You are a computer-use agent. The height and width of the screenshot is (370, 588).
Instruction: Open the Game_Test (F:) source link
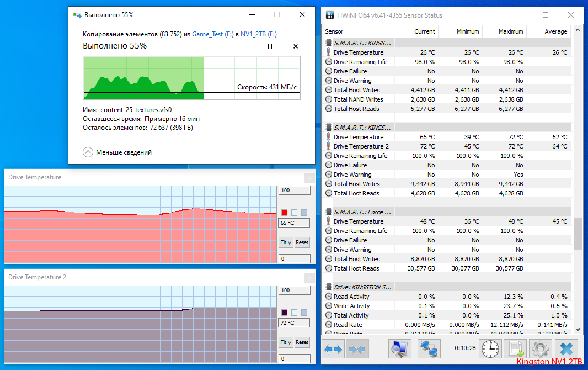(212, 34)
